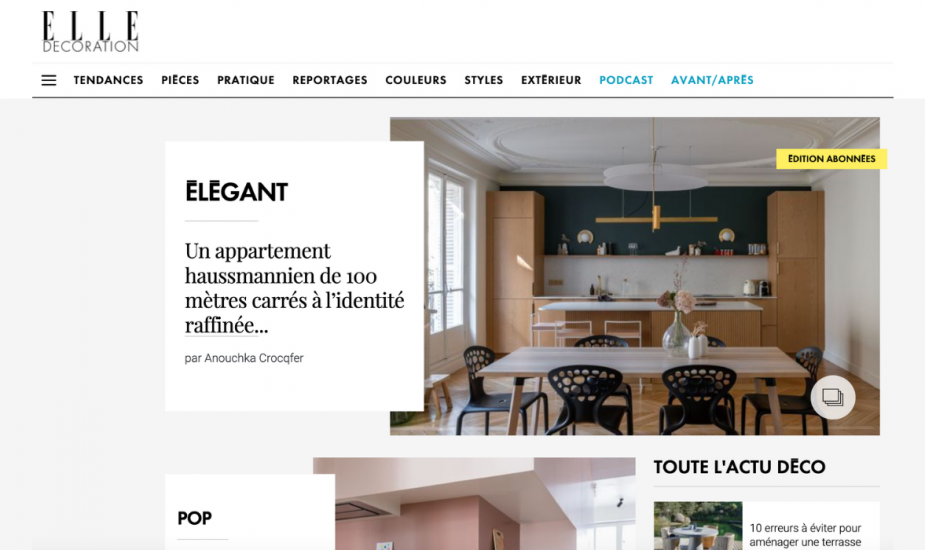Open the Élégant category heading
This screenshot has height=550, width=925.
click(x=237, y=192)
